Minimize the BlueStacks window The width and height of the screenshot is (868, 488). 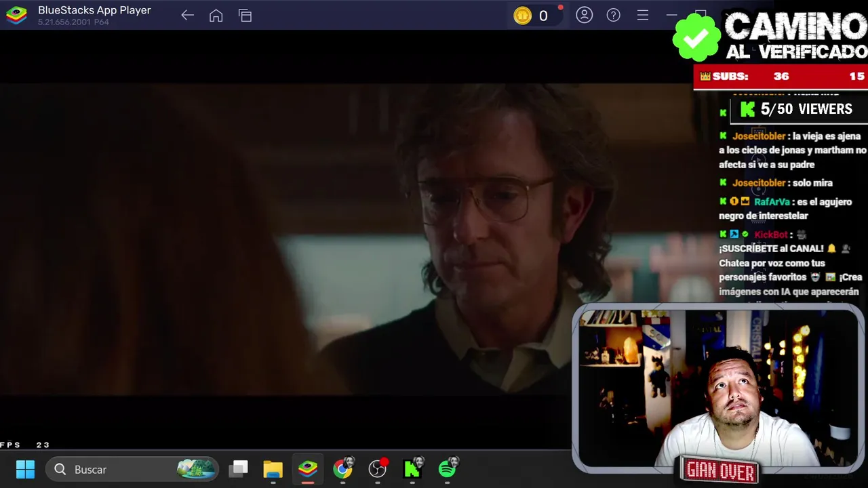(x=671, y=15)
